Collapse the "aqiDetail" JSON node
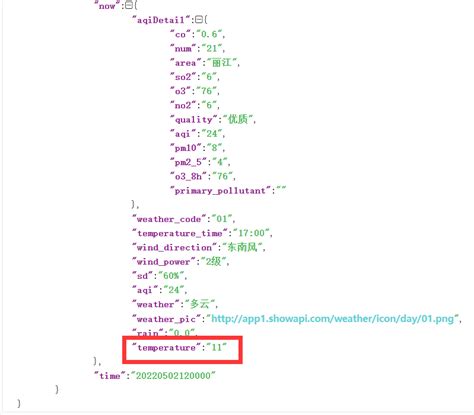Screen dimensions: 474x415 click(x=199, y=20)
